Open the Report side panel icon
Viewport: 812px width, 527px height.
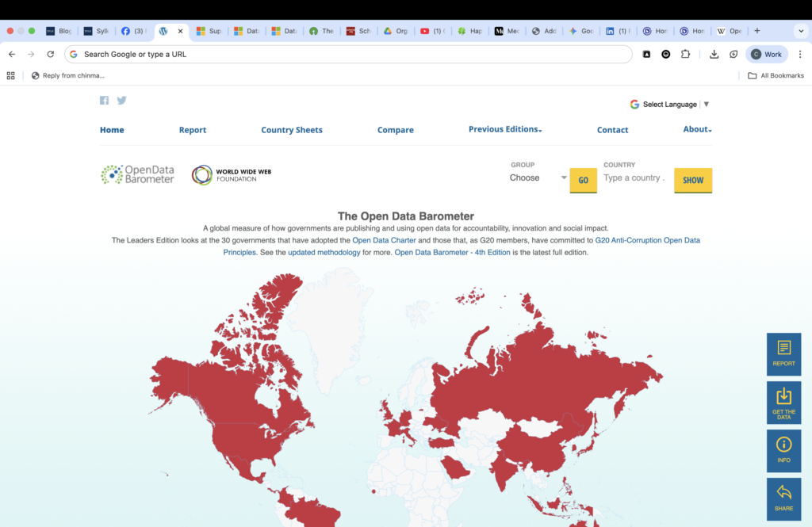pyautogui.click(x=783, y=353)
